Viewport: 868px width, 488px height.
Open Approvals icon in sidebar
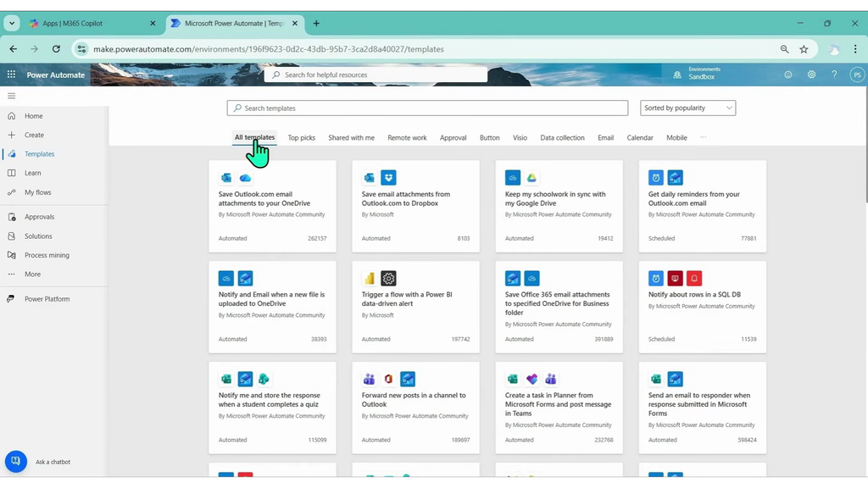(x=12, y=217)
